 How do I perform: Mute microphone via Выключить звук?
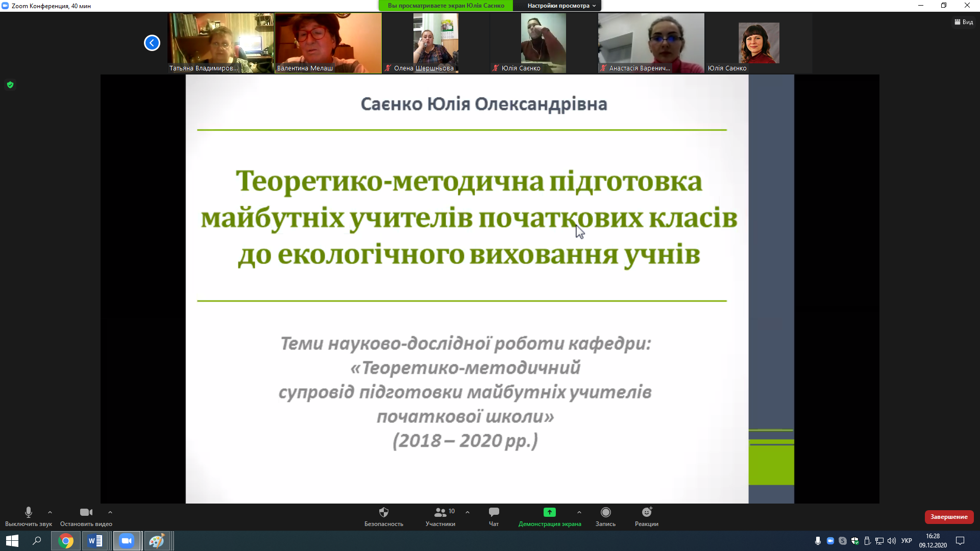click(29, 516)
